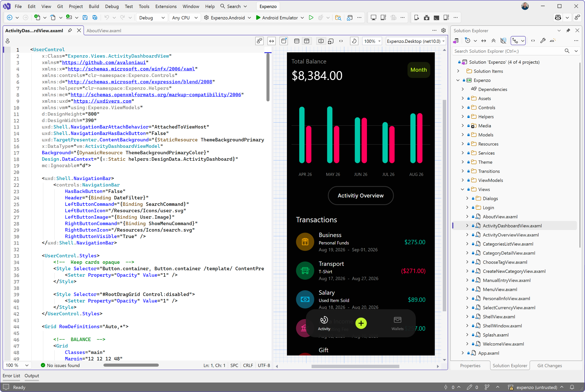Click the Solution Explorer search magnifier icon
This screenshot has height=392, width=585.
pos(567,51)
